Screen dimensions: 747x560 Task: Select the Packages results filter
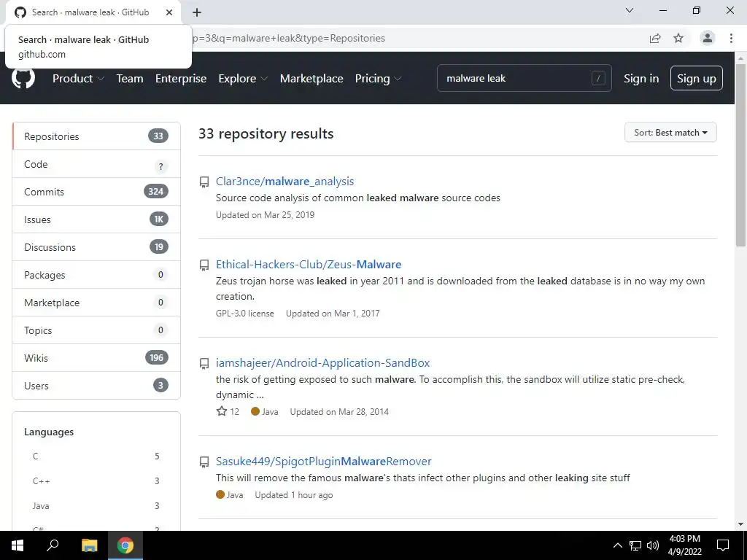coord(96,275)
